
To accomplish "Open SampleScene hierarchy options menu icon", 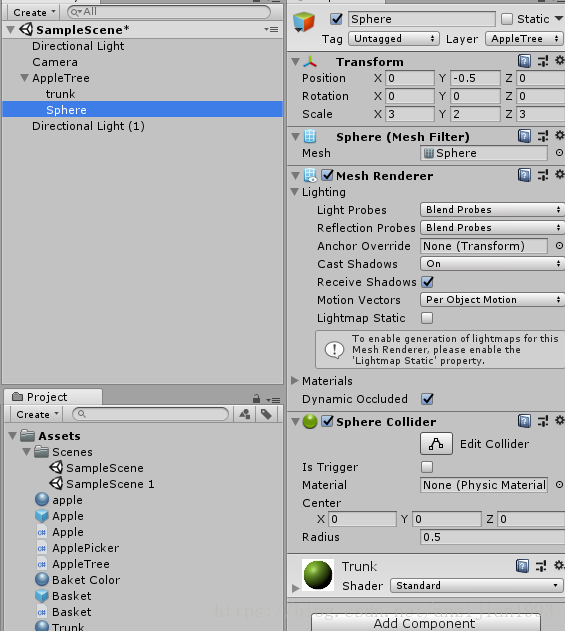I will pyautogui.click(x=271, y=29).
